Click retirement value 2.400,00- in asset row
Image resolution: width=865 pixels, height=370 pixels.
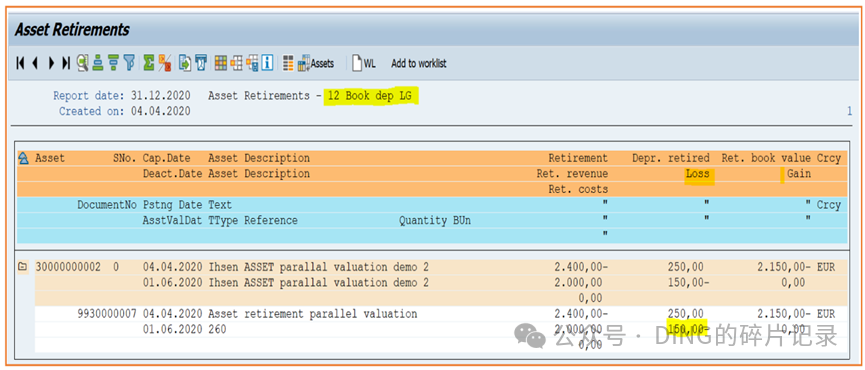[x=581, y=267]
